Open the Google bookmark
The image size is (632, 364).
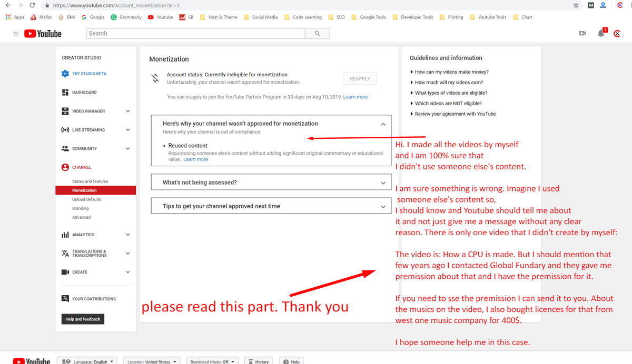click(93, 17)
